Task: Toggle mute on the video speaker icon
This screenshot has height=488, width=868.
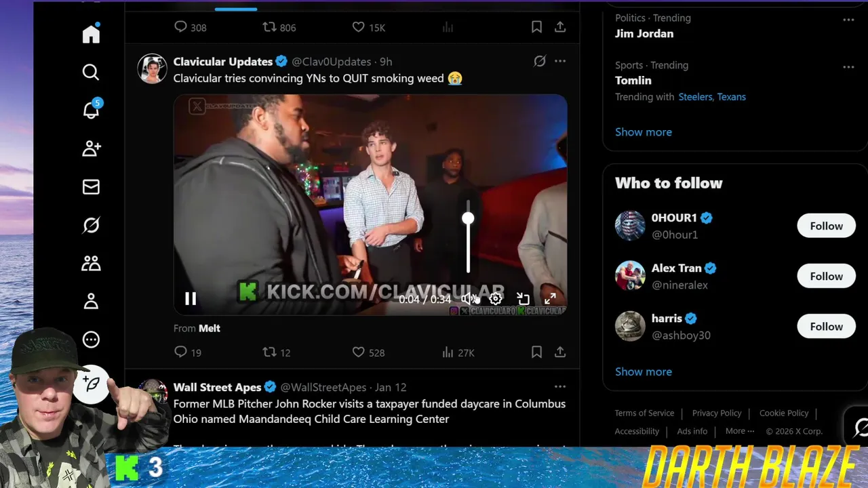Action: [x=468, y=298]
